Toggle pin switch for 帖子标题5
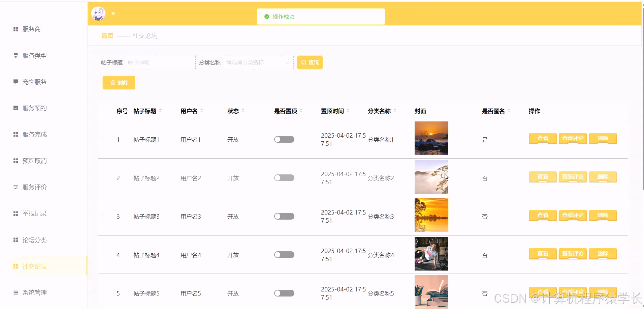Viewport: 644px width, 309px height. 284,293
